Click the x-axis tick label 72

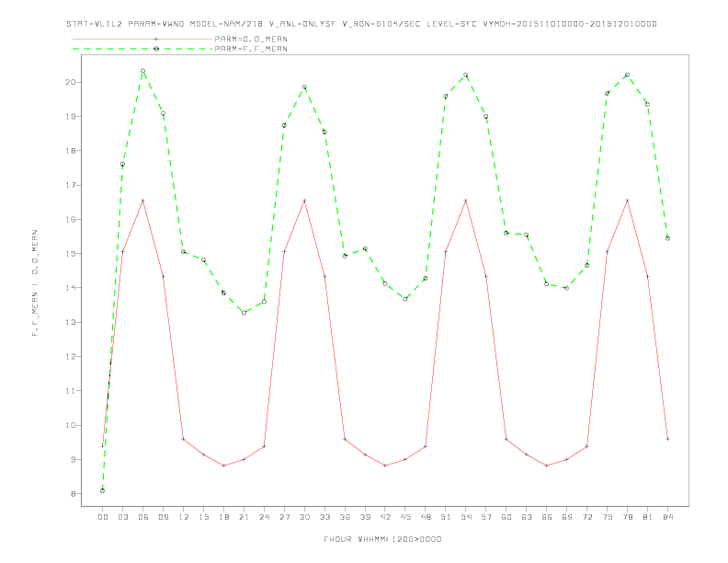coord(586,517)
